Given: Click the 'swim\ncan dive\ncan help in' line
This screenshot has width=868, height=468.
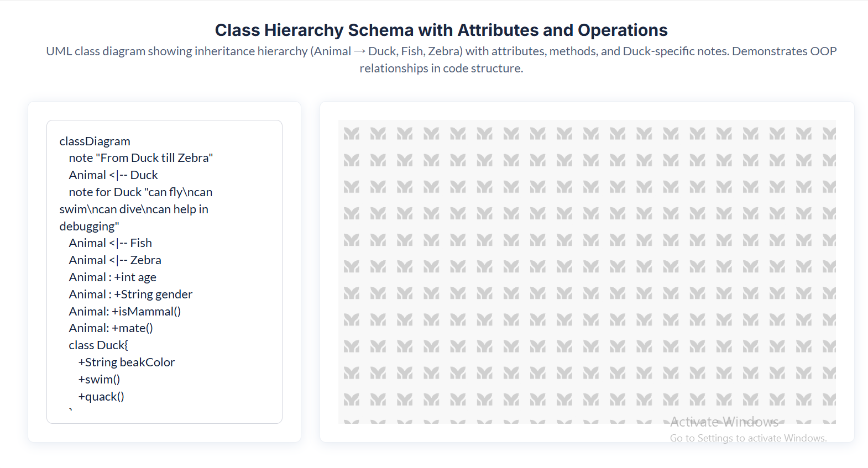Looking at the screenshot, I should 134,209.
